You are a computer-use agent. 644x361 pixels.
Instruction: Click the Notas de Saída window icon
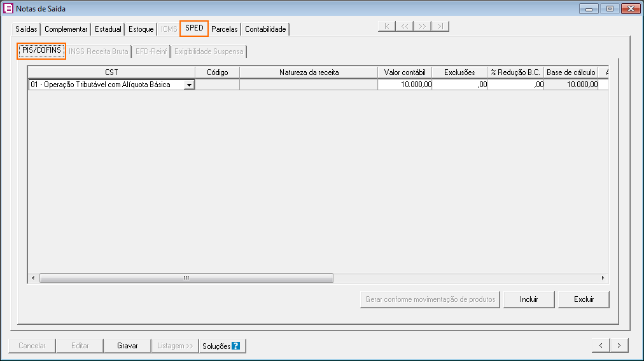coord(8,9)
